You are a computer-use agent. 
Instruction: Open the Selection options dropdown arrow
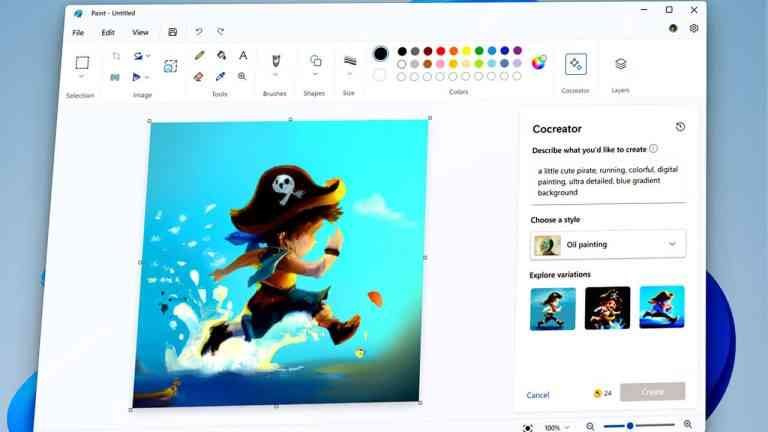pos(82,76)
